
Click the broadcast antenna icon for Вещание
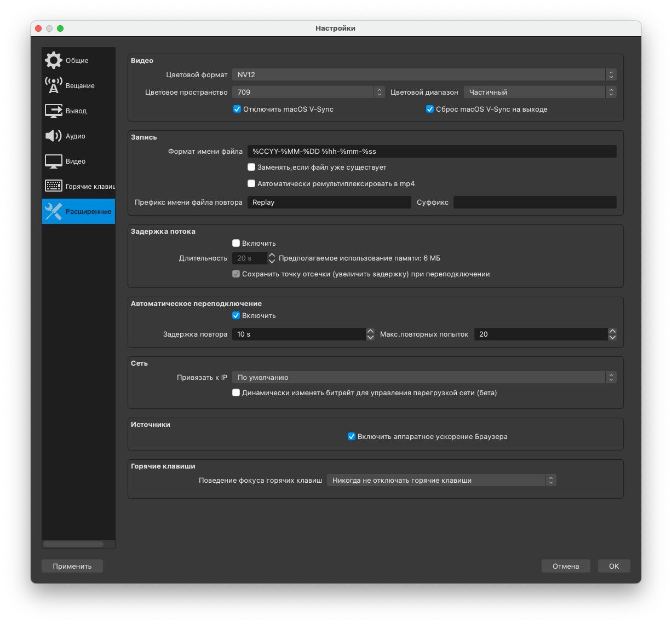point(54,85)
